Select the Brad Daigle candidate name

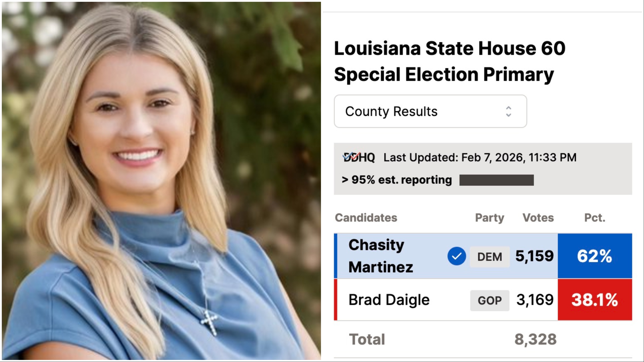click(389, 300)
